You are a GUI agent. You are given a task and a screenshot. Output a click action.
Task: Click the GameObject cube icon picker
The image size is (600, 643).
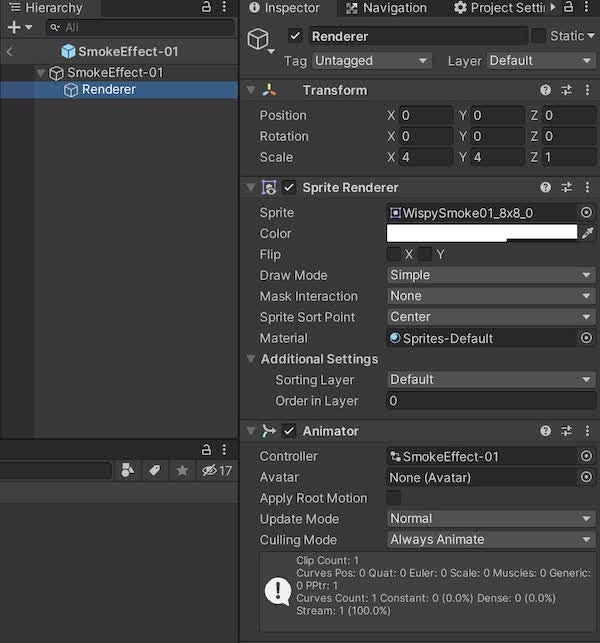click(x=260, y=41)
